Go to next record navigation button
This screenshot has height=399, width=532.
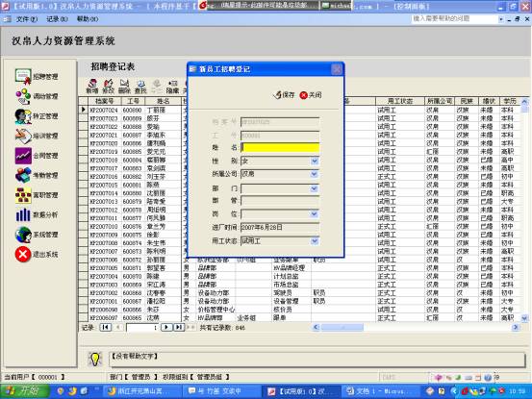point(166,327)
